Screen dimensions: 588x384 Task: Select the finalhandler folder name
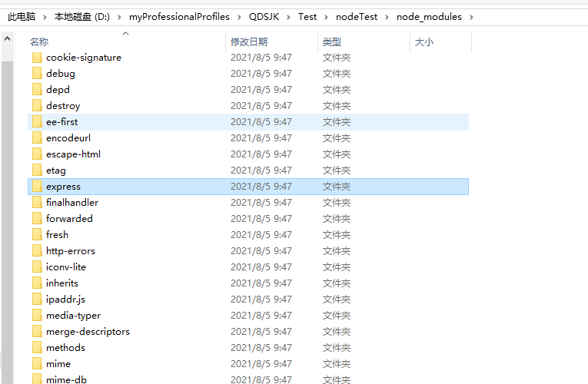[72, 202]
